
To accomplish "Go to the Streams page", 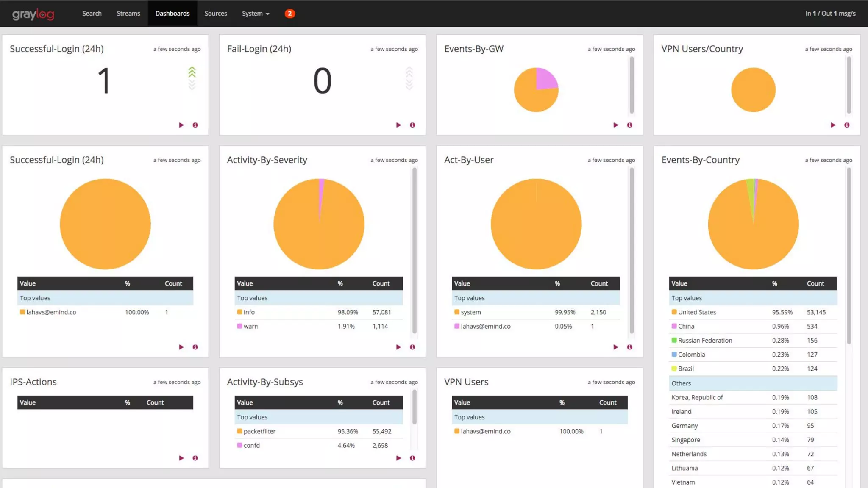I will (128, 14).
